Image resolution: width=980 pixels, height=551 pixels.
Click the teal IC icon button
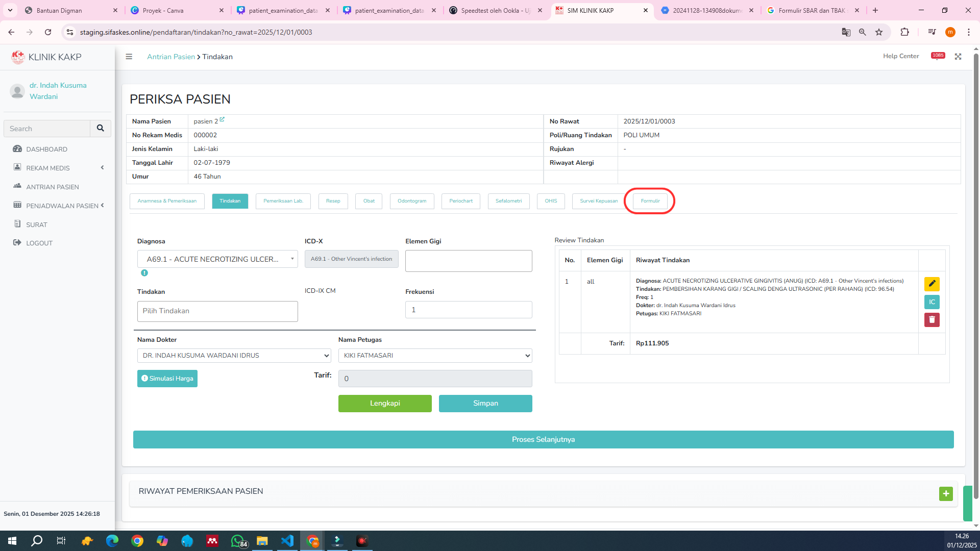(932, 302)
